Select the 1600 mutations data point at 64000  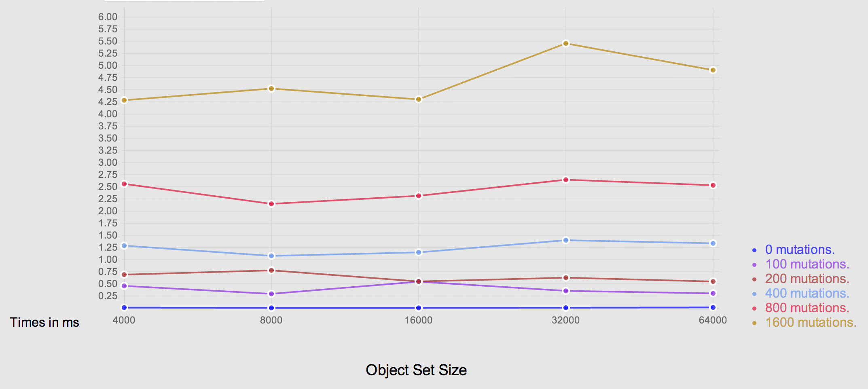click(713, 70)
